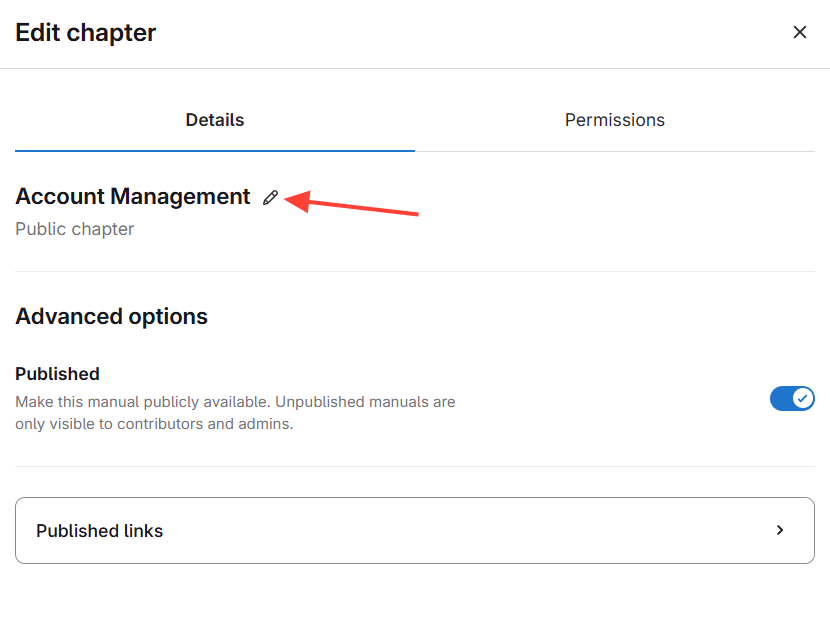830x628 pixels.
Task: Click the checkmark knob on Published switch
Action: pyautogui.click(x=802, y=399)
